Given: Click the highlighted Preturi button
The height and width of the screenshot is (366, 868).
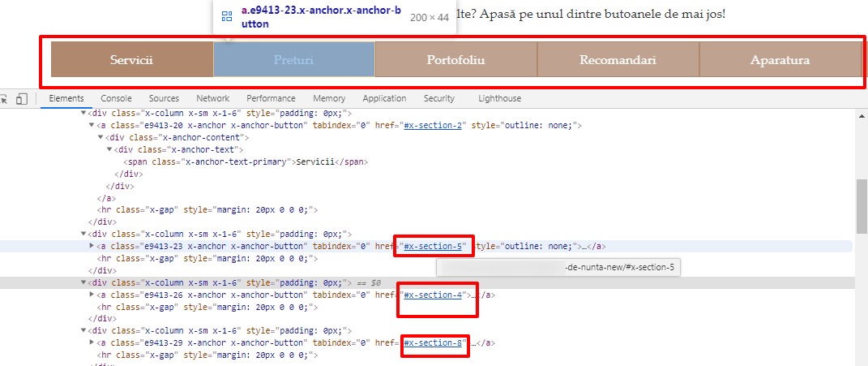Looking at the screenshot, I should (294, 59).
